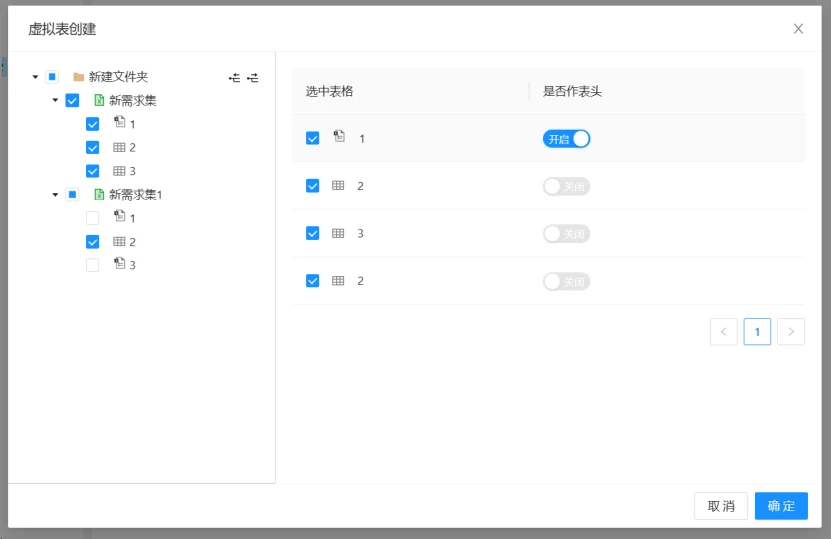Turn on the 关闭 header switch for row 3
This screenshot has height=539, width=831.
(567, 234)
